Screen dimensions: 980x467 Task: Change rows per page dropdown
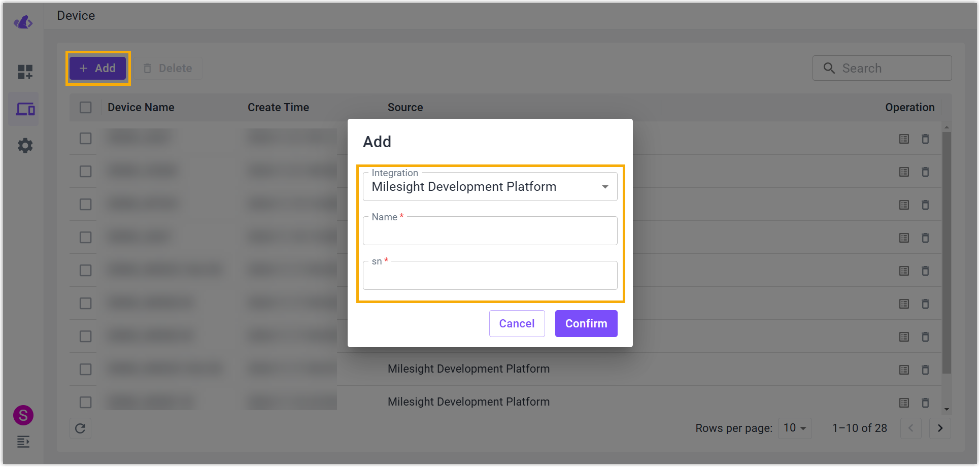point(795,428)
